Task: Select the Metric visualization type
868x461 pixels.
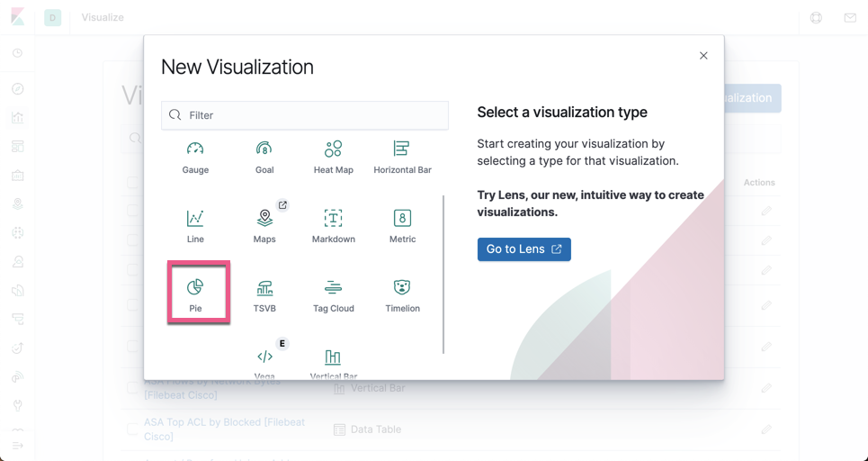Action: tap(402, 227)
